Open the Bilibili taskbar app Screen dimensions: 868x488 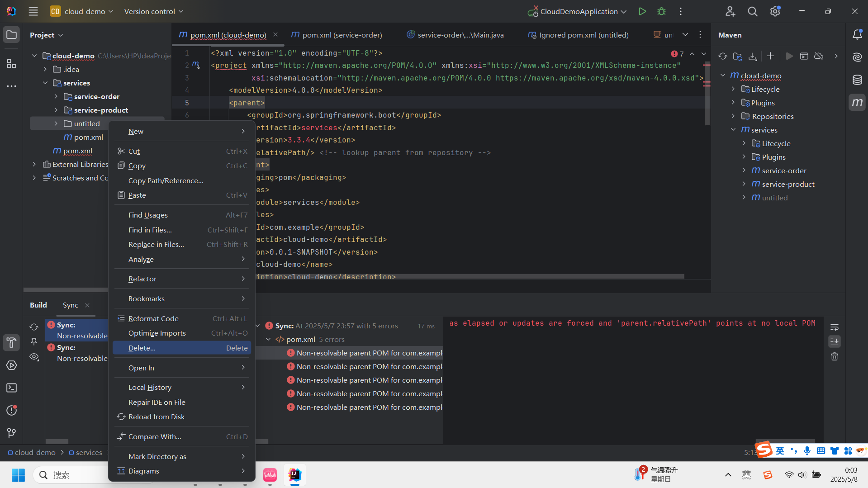coord(270,475)
